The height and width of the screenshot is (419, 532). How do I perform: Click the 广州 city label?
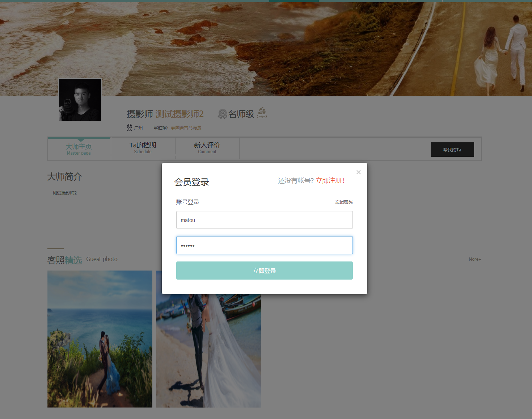pyautogui.click(x=139, y=128)
